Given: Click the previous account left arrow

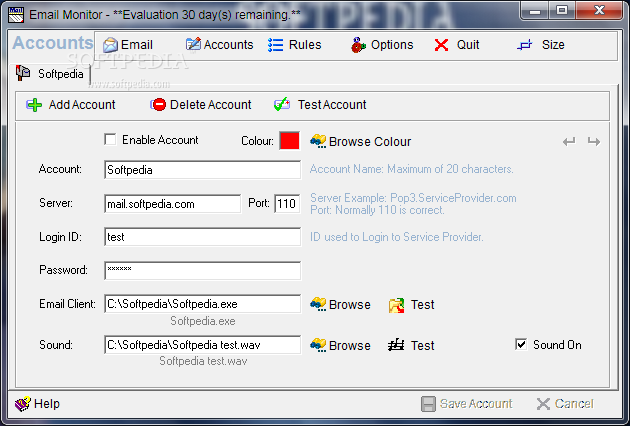Looking at the screenshot, I should (569, 141).
